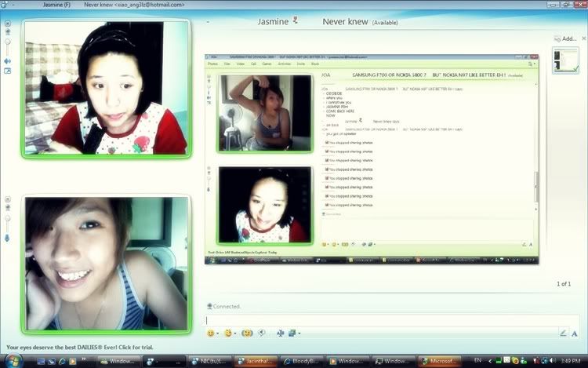Click the Add... photos button
Viewport: 588px width, 368px height.
click(565, 38)
